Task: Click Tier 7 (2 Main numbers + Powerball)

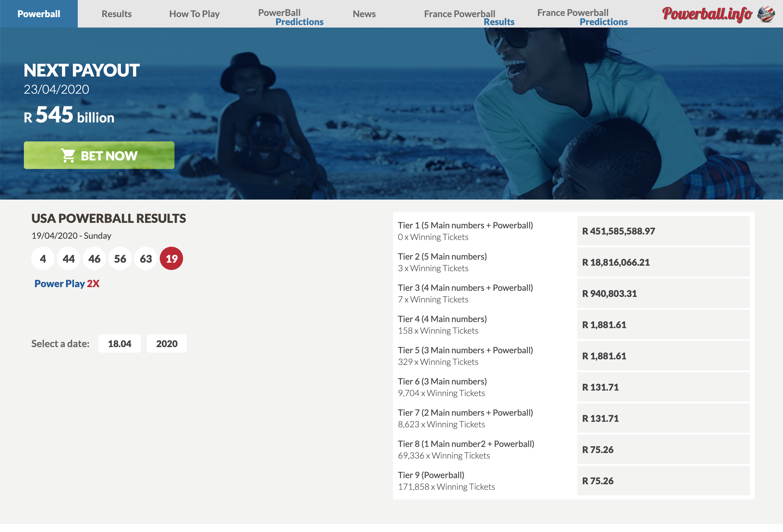Action: (465, 413)
